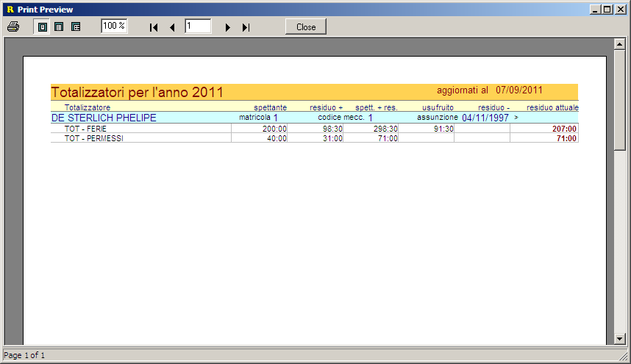This screenshot has height=364, width=631.
Task: Select the one-page view icon
Action: 42,27
